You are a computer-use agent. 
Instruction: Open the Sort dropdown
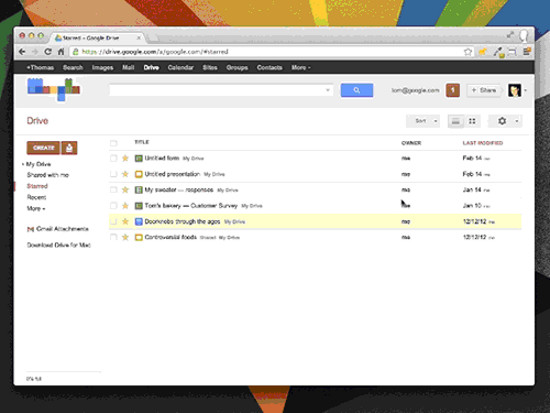pos(423,121)
